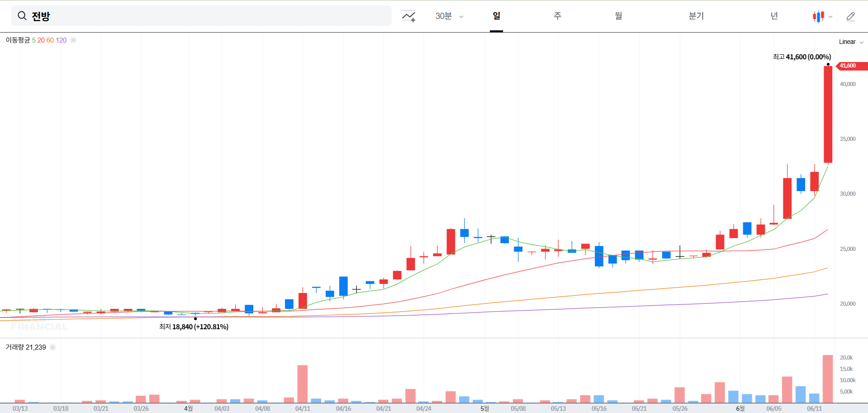Switch to the 월 monthly tab
This screenshot has width=868, height=413.
pos(618,16)
